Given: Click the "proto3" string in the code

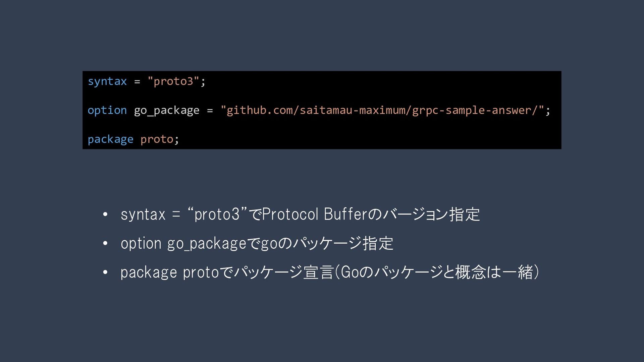Looking at the screenshot, I should coord(173,81).
